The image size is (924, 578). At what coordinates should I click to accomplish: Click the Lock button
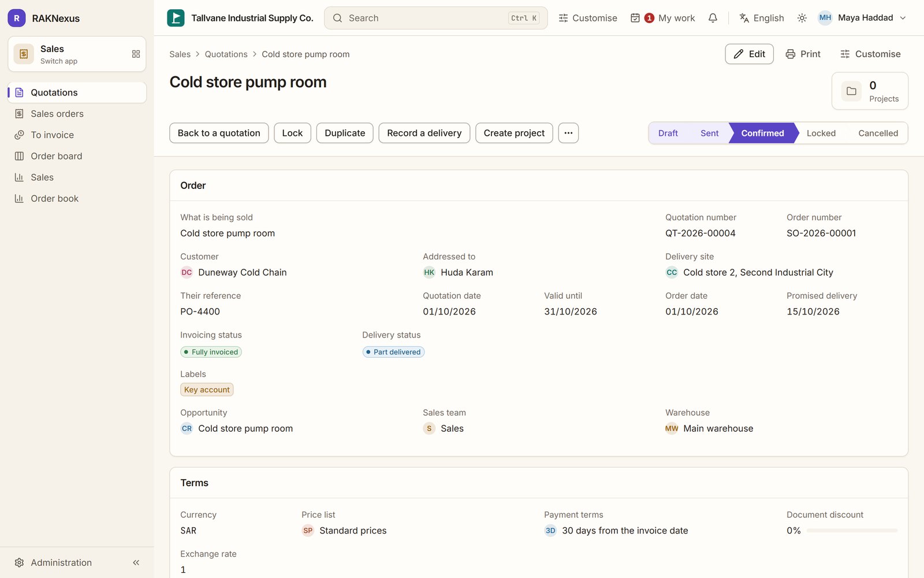point(292,133)
